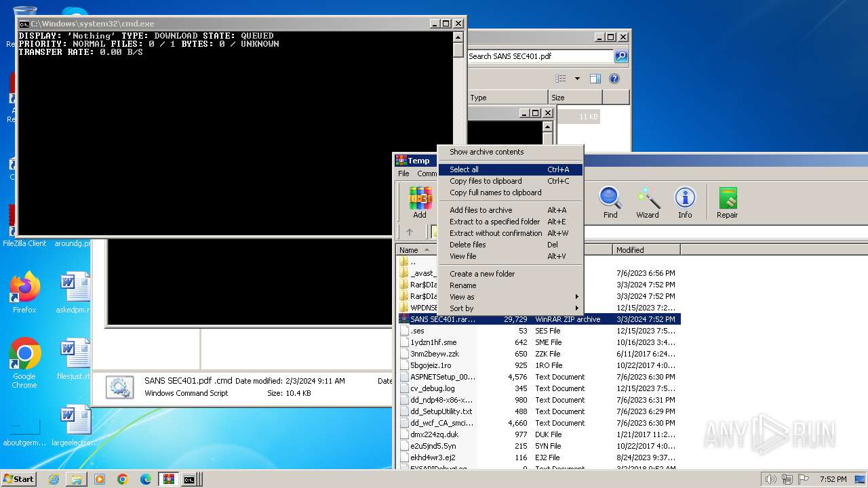Open Internet Explorer from the taskbar
Screen dimensions: 868x488
[x=54, y=479]
